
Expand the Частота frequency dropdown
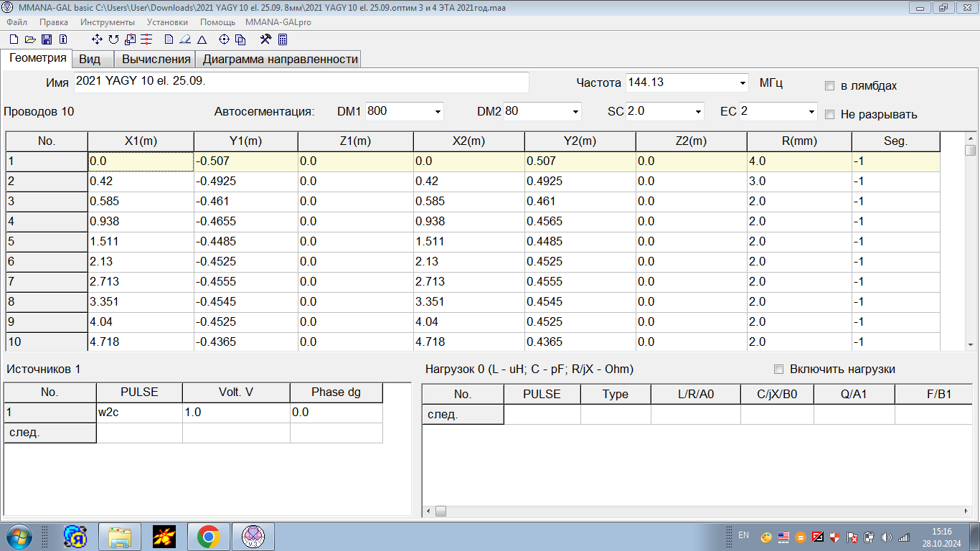pos(743,83)
